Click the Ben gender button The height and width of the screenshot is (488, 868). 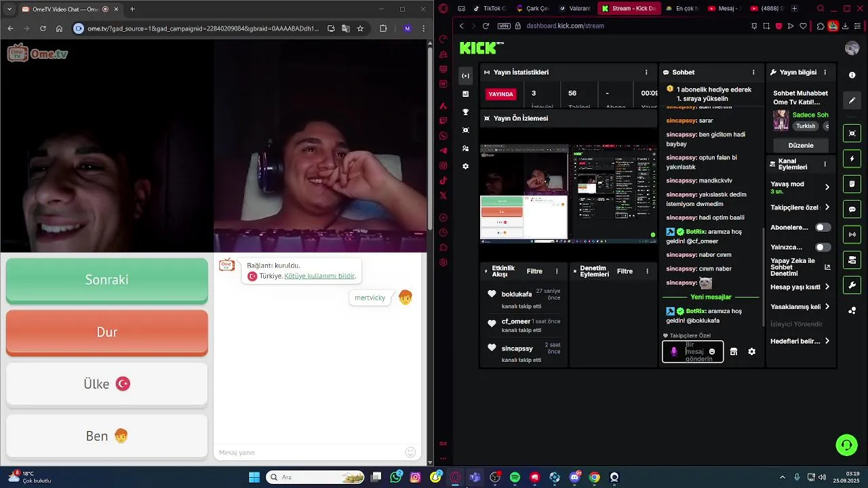pyautogui.click(x=106, y=436)
